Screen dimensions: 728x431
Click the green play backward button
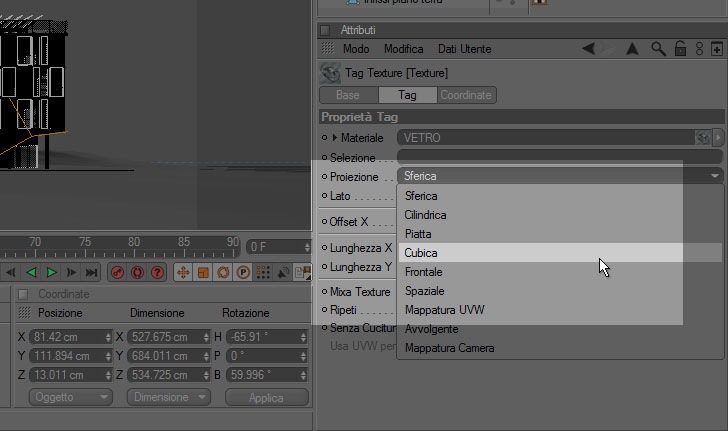click(31, 272)
